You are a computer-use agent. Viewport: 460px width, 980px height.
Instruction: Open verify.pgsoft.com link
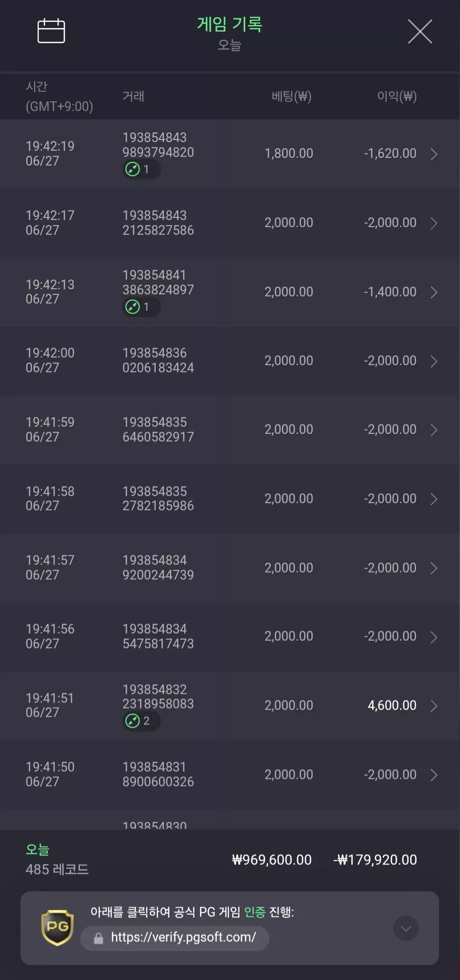183,937
